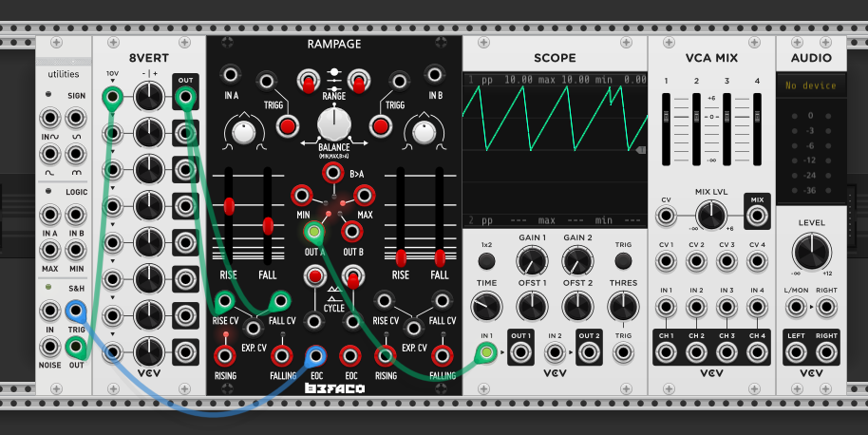
Task: Click channel A FALLING output jack
Action: coord(282,356)
